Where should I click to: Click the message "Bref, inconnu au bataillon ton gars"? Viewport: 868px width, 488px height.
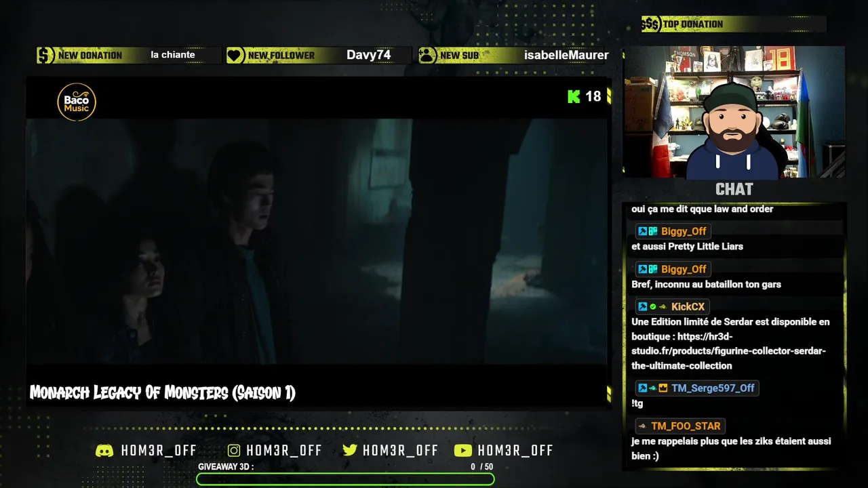tap(707, 285)
